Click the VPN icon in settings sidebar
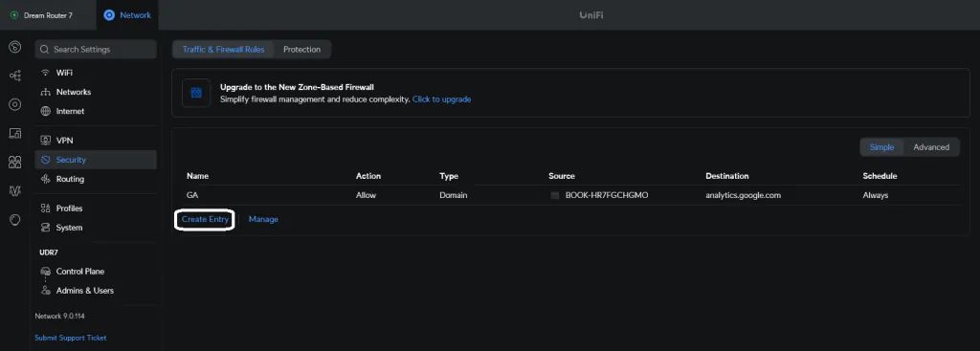Viewport: 980px width, 351px height. tap(45, 141)
